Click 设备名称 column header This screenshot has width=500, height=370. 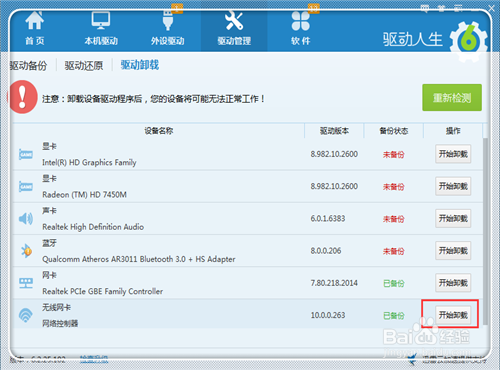pyautogui.click(x=159, y=131)
